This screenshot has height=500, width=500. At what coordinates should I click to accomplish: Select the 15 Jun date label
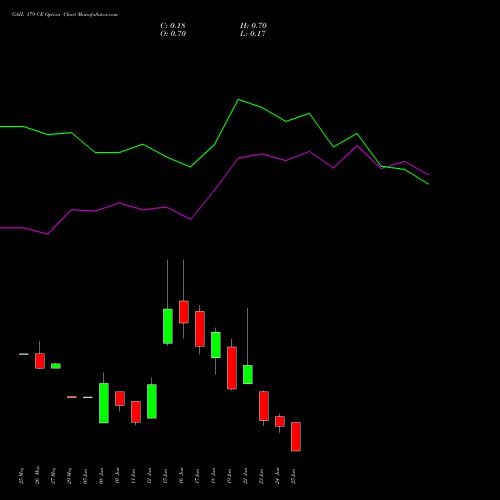click(x=166, y=476)
